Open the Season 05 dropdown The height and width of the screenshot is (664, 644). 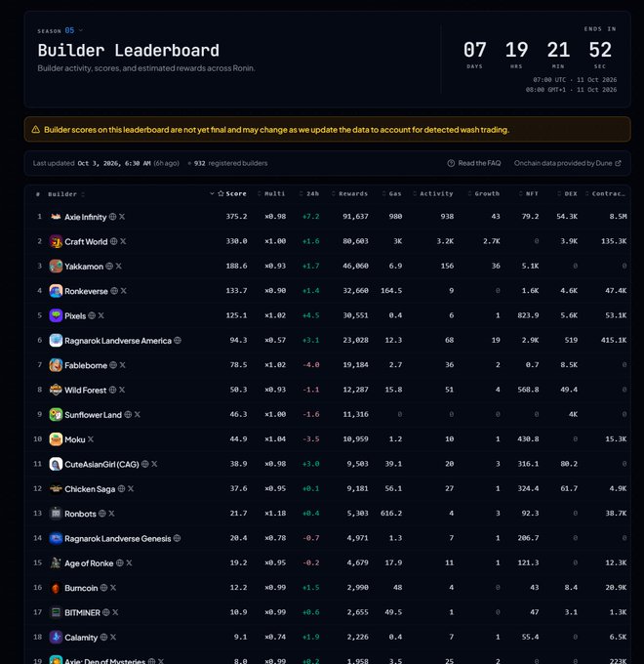tap(60, 30)
